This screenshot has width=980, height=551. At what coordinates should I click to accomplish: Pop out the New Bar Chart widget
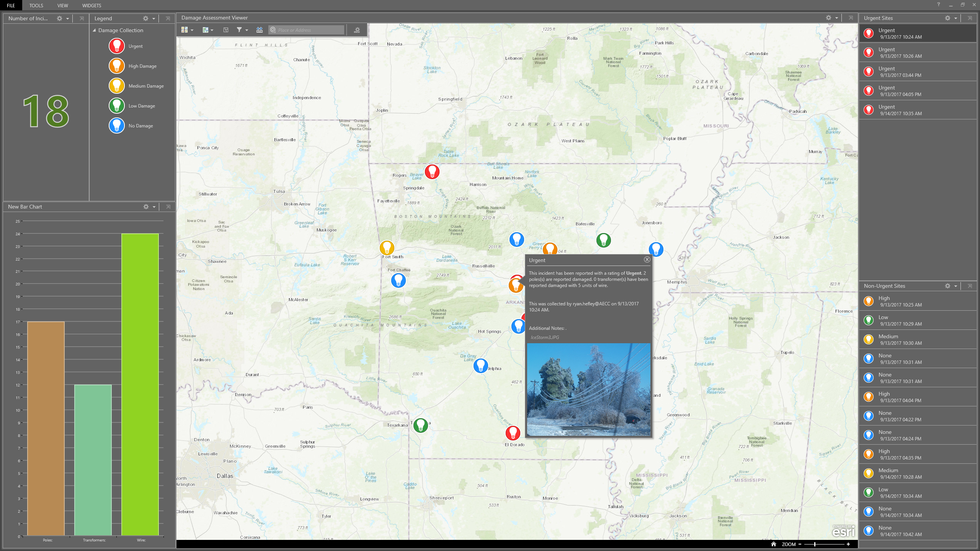[168, 207]
